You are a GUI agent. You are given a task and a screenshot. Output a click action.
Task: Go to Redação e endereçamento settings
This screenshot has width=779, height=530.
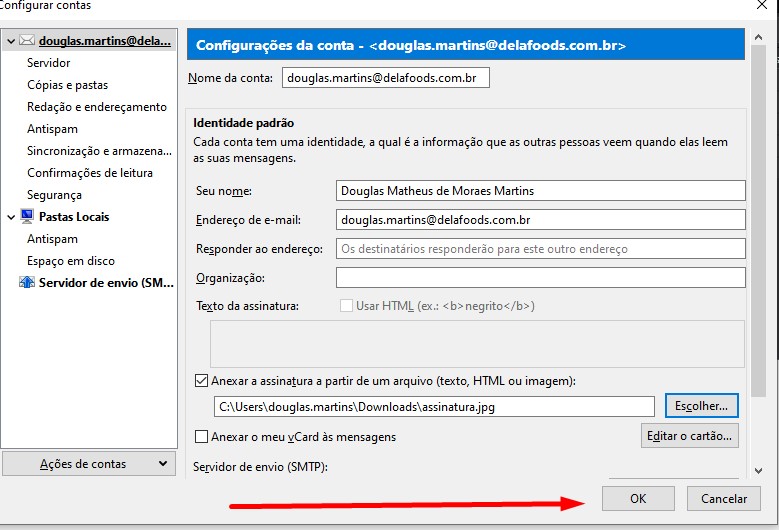point(97,107)
